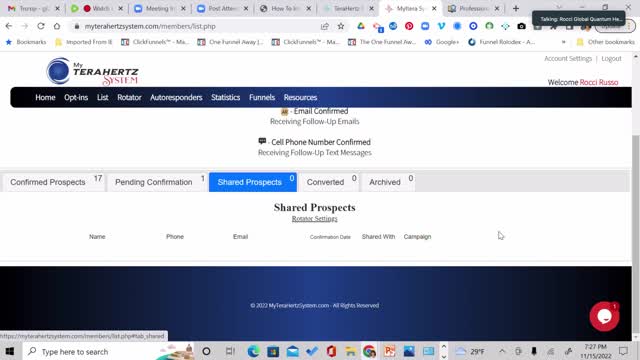This screenshot has width=640, height=360.
Task: Open Account Settings link
Action: (x=568, y=58)
